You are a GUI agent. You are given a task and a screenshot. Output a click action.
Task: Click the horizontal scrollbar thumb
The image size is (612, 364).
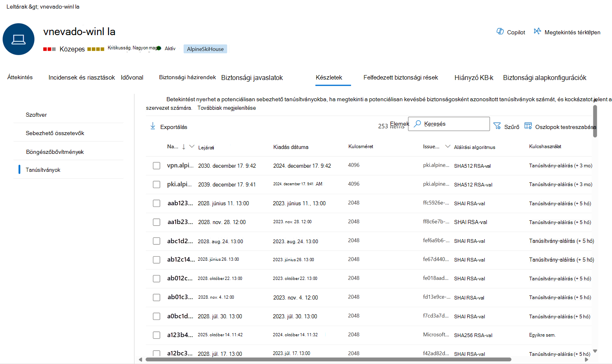pyautogui.click(x=328, y=360)
